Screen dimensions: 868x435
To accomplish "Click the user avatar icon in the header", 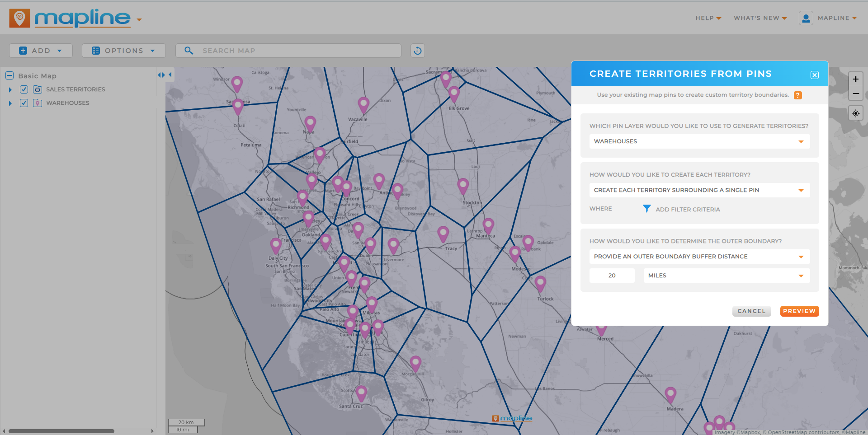I will point(806,18).
